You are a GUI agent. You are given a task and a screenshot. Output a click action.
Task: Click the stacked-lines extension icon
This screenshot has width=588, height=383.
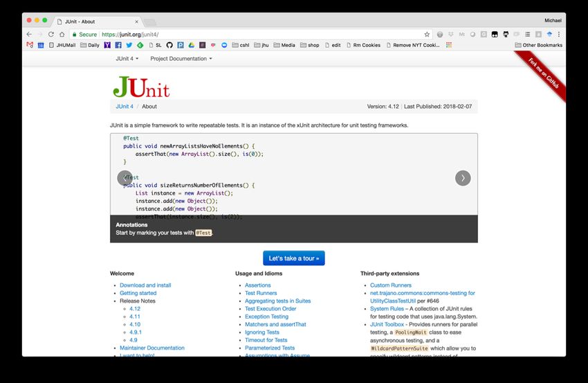click(x=528, y=34)
